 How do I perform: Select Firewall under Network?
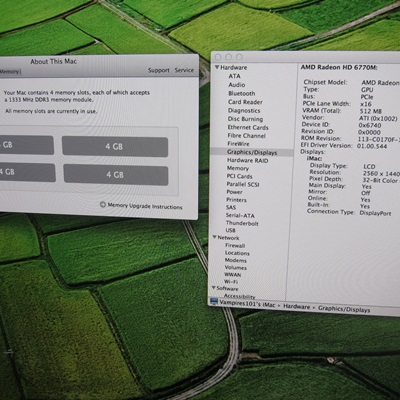(x=235, y=245)
